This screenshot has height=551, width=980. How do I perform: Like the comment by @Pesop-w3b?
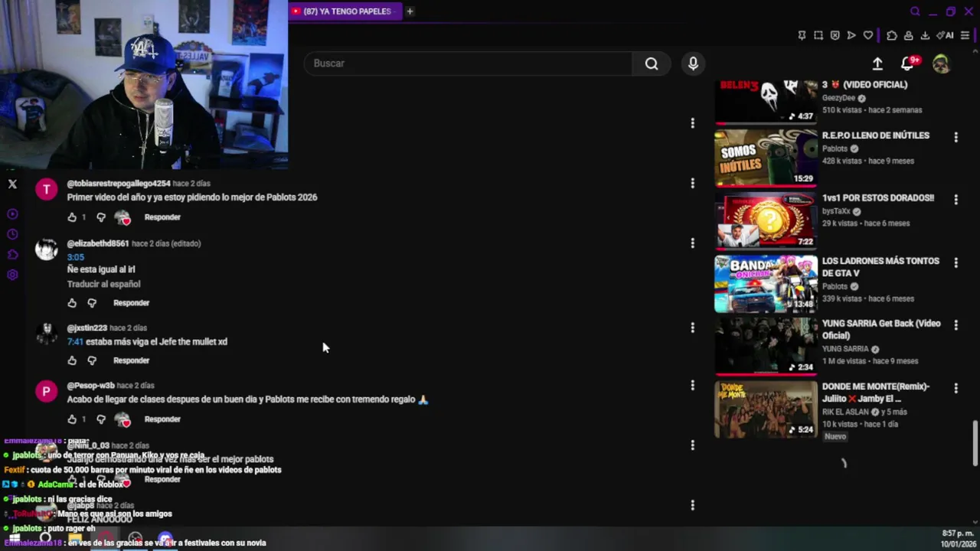(72, 419)
